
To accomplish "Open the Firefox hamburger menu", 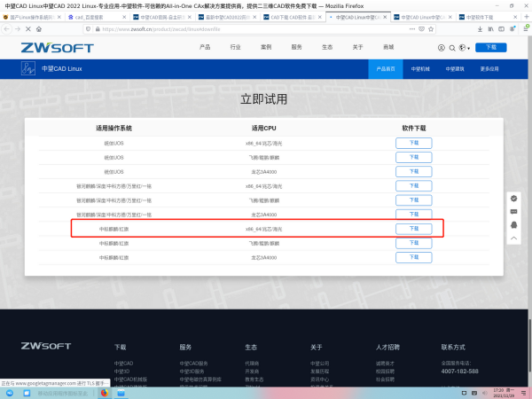I will pyautogui.click(x=526, y=29).
